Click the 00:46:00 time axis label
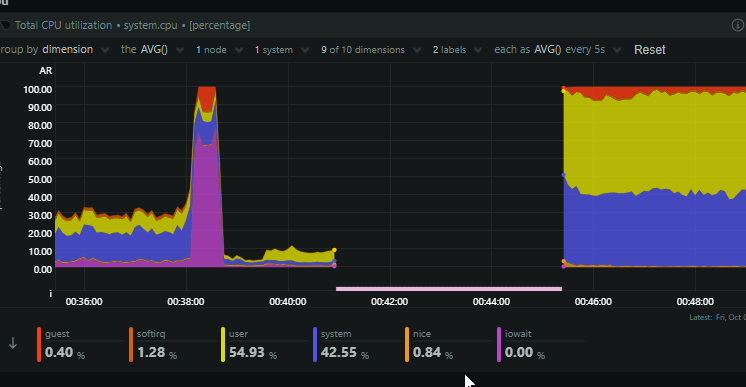The width and height of the screenshot is (746, 387). [x=593, y=301]
